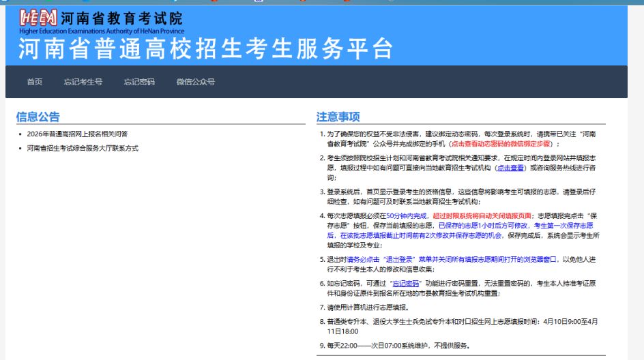Image resolution: width=644 pixels, height=360 pixels.
Task: Click red link 点击查看动态密码的微信绑定步骤
Action: point(501,144)
